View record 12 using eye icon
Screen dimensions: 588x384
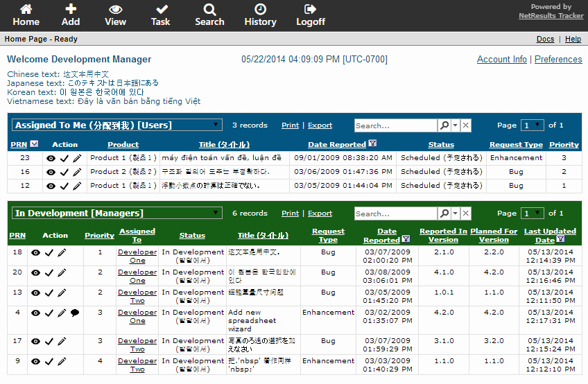pyautogui.click(x=51, y=186)
